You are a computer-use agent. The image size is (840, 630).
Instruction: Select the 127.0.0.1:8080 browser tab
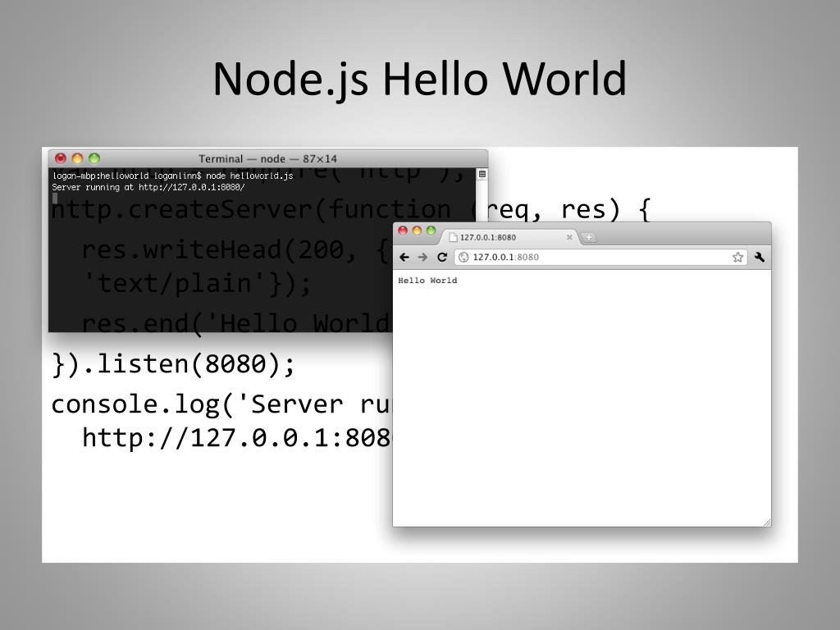click(509, 237)
